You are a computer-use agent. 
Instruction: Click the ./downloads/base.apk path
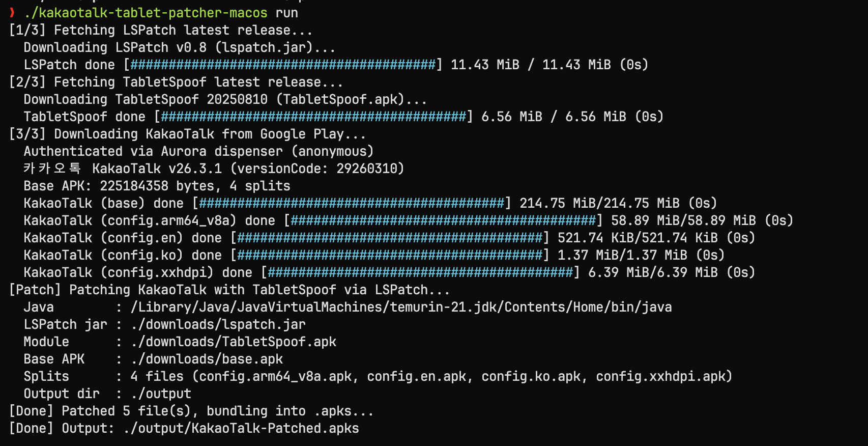tap(207, 359)
